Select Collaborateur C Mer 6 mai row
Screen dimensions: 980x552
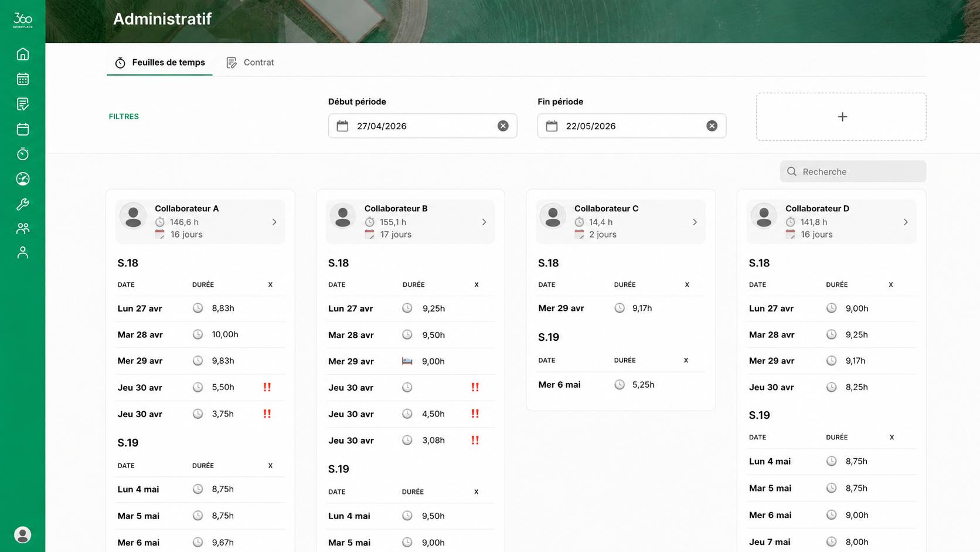[x=621, y=385]
